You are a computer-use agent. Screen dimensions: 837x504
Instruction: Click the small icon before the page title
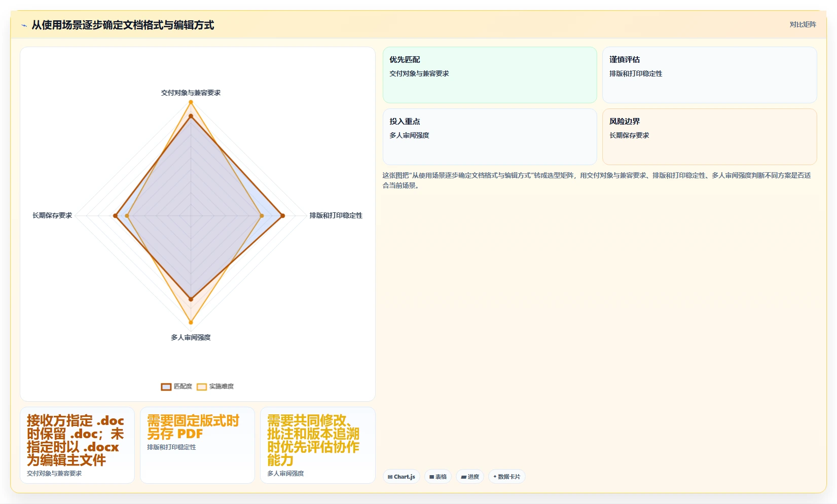point(24,25)
